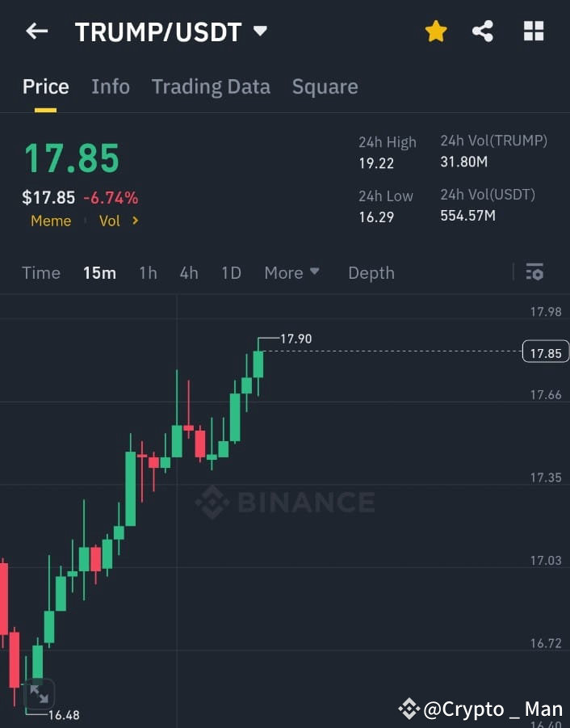Viewport: 570px width, 728px height.
Task: Switch to the Time line view
Action: click(40, 273)
